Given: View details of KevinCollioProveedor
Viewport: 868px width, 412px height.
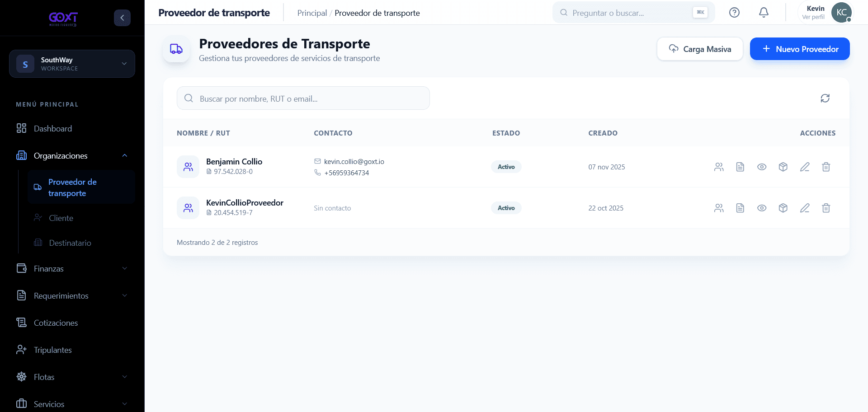Looking at the screenshot, I should [x=762, y=208].
